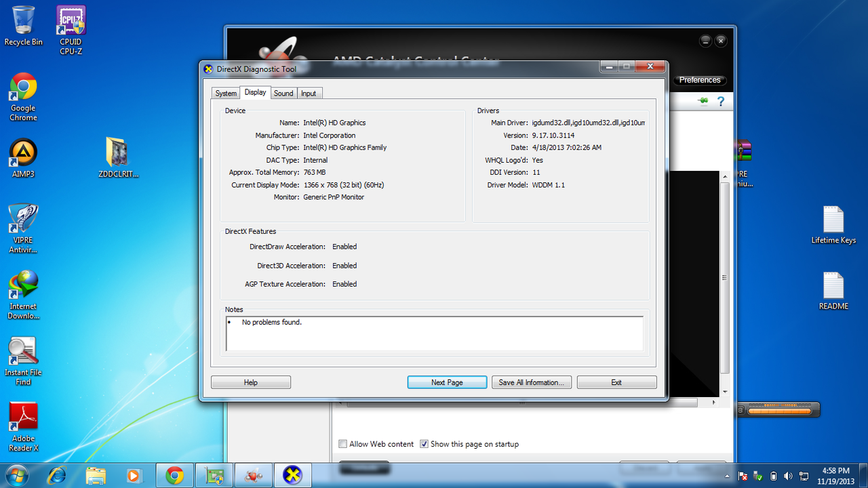Viewport: 868px width, 488px height.
Task: Click the Main Driver 'igdumd32.dll' value
Action: tap(589, 123)
